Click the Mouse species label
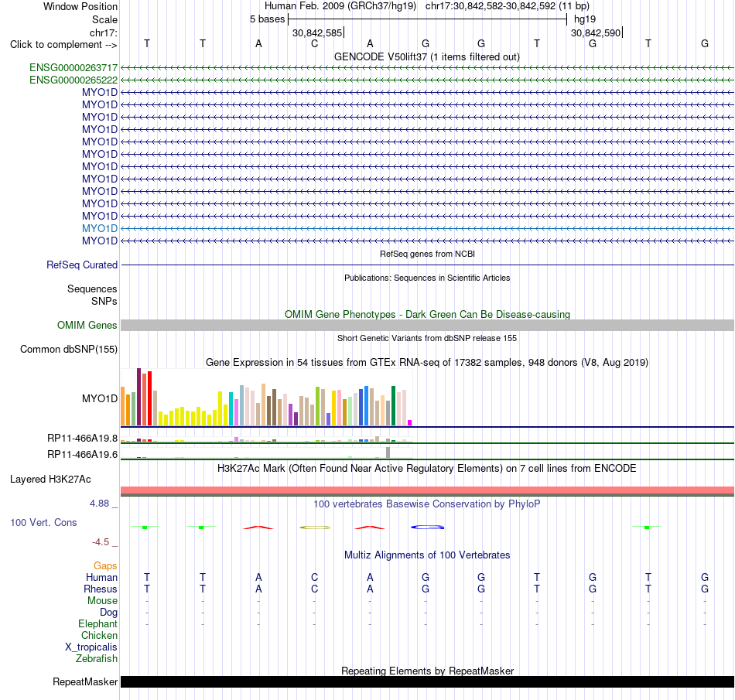The width and height of the screenshot is (735, 700). coord(102,601)
